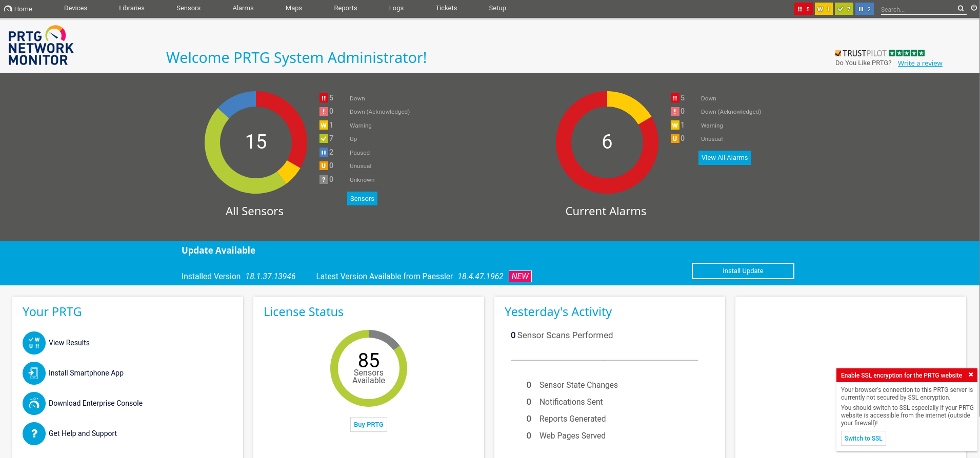980x458 pixels.
Task: Click the Buy PRTG button
Action: [369, 425]
